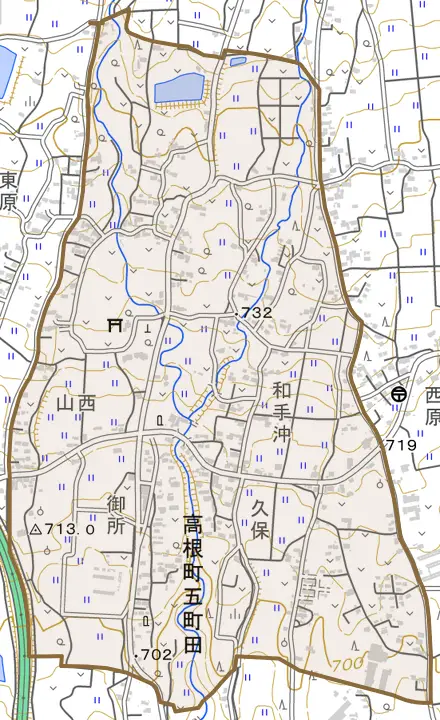Viewport: 440px width, 720px height.
Task: Click the 702 elevation point label
Action: click(156, 654)
